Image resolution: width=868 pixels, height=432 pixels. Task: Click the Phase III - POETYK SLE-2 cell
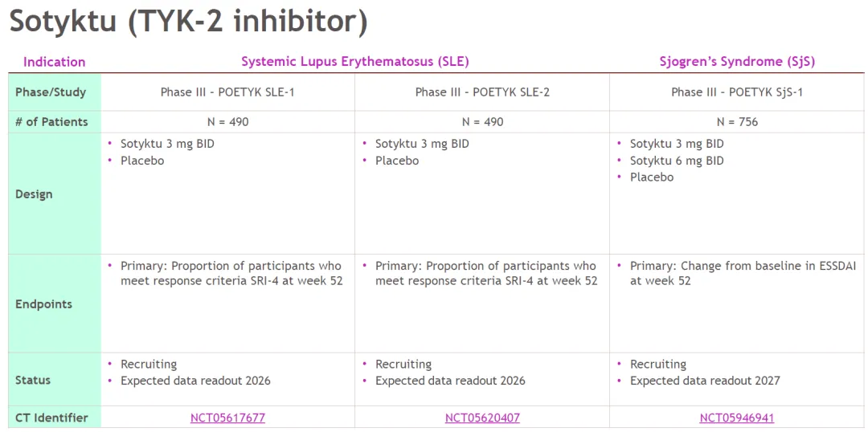point(482,92)
